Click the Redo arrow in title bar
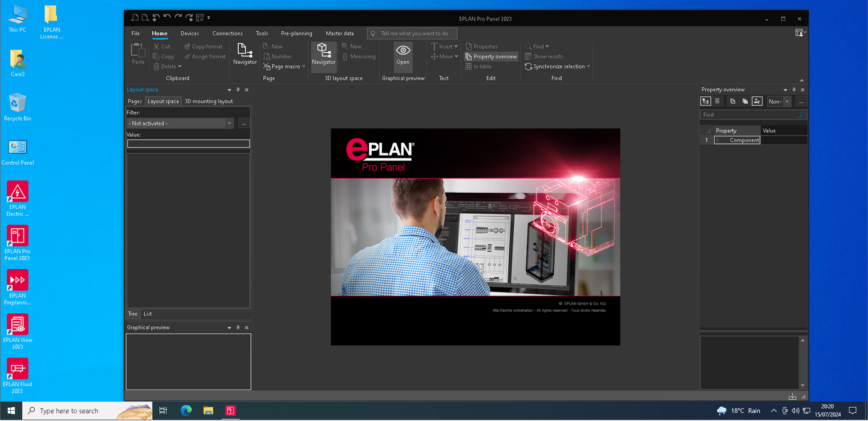 [x=178, y=18]
